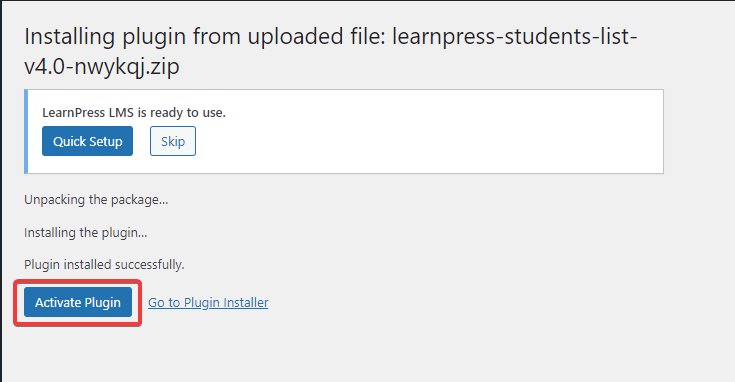
Task: Click 'LearnPress LMS is ready to use.' text
Action: (134, 112)
